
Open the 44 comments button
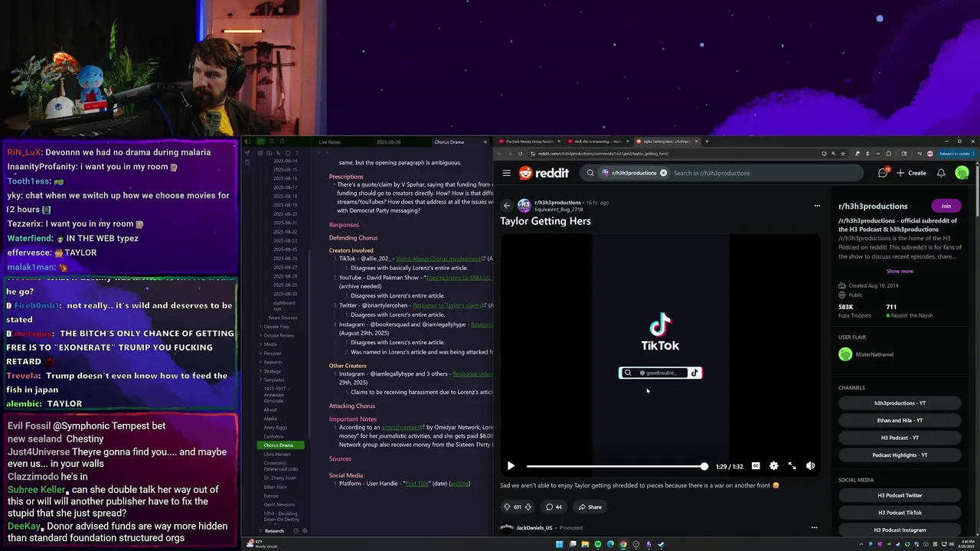pos(554,507)
